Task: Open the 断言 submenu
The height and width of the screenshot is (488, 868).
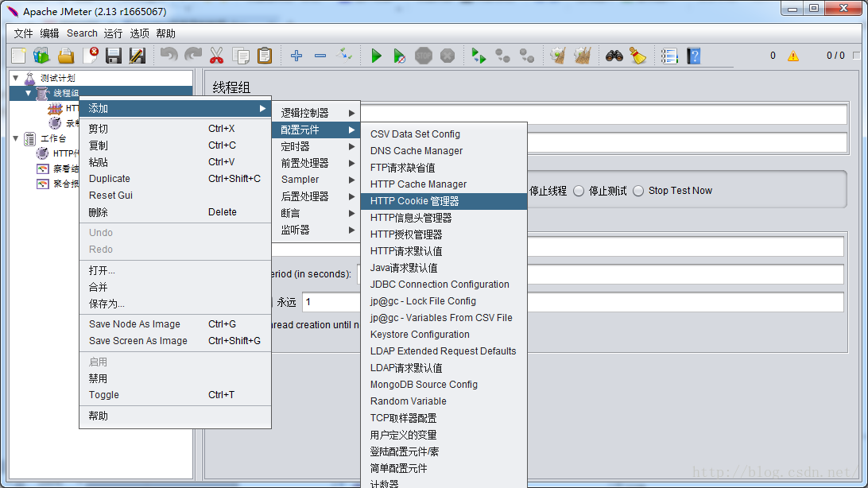Action: click(316, 213)
